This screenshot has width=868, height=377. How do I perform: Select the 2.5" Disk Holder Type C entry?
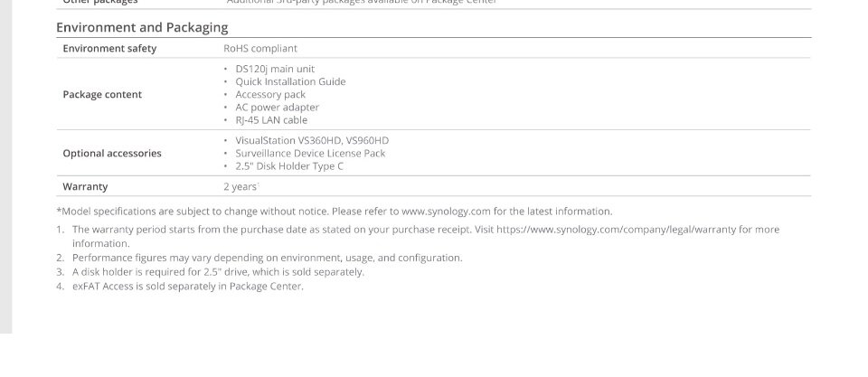tap(289, 166)
